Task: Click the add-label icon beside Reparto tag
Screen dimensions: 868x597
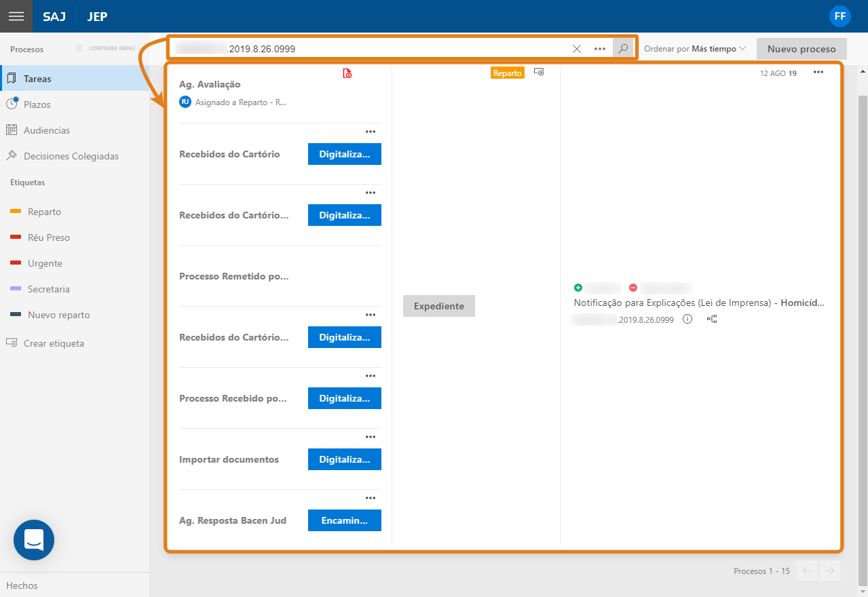Action: pos(539,72)
